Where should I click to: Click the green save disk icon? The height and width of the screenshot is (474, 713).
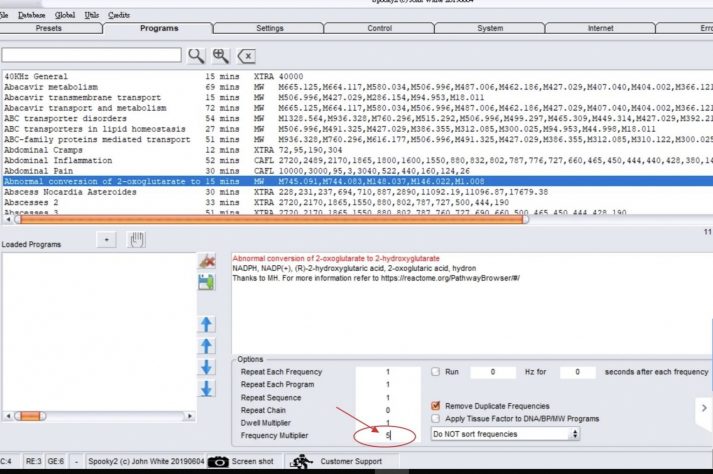coord(207,283)
